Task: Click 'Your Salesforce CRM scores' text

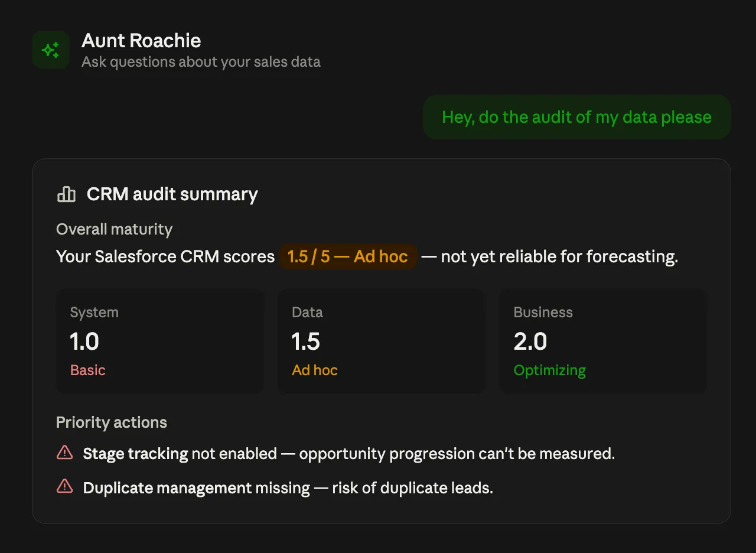Action: (x=165, y=256)
